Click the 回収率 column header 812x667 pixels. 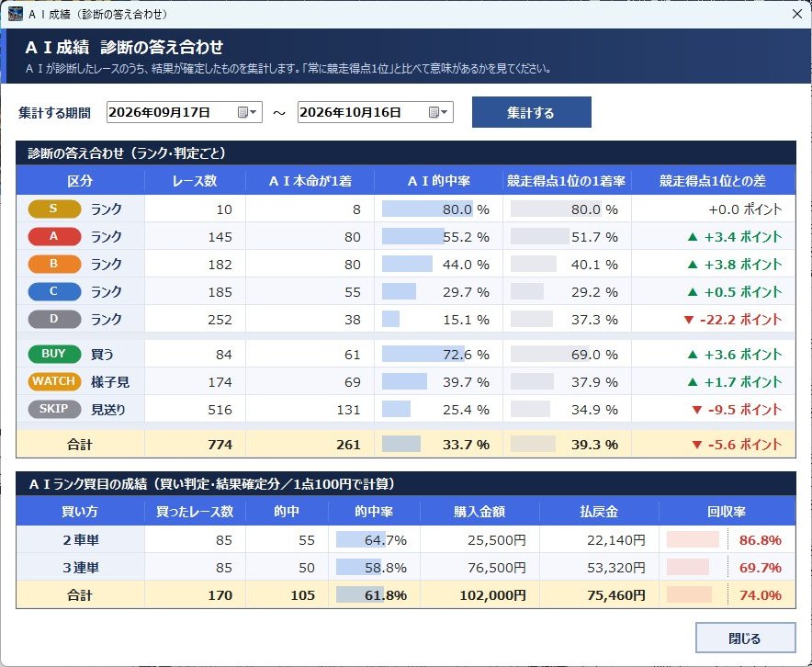(x=727, y=512)
